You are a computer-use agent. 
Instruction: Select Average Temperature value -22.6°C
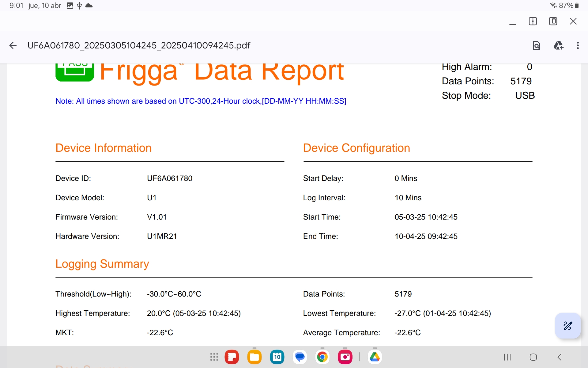408,333
